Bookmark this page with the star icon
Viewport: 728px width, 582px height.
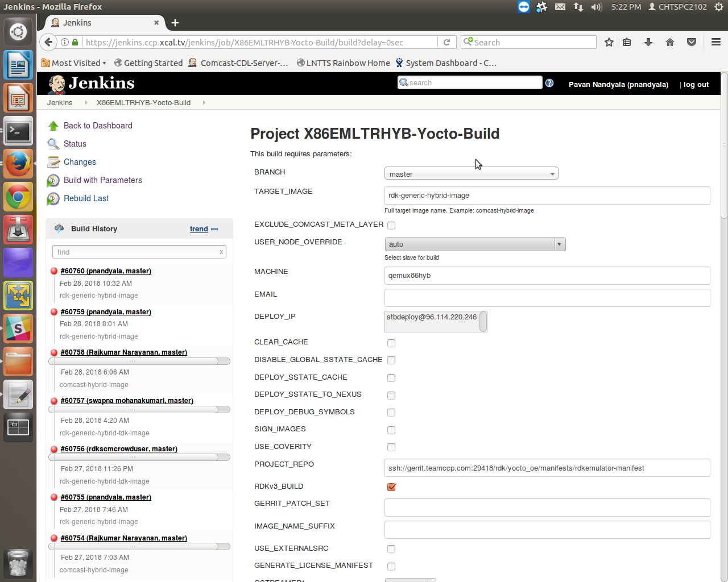tap(609, 42)
